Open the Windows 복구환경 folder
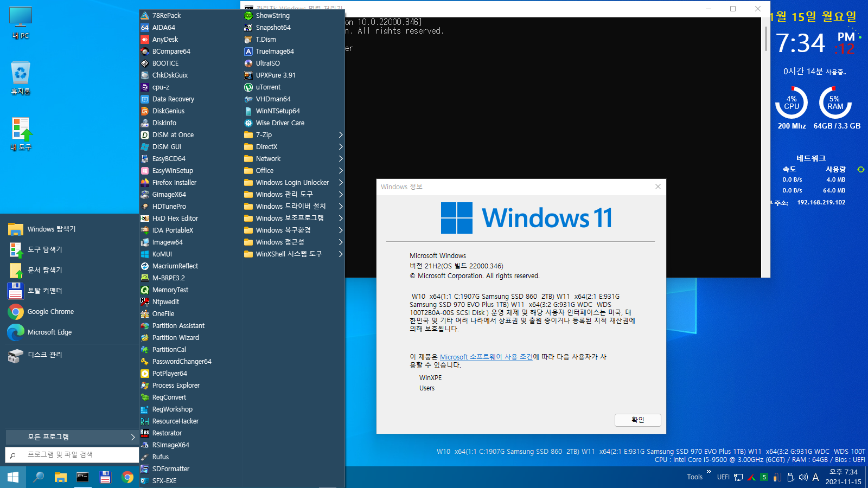868x488 pixels. pyautogui.click(x=293, y=230)
